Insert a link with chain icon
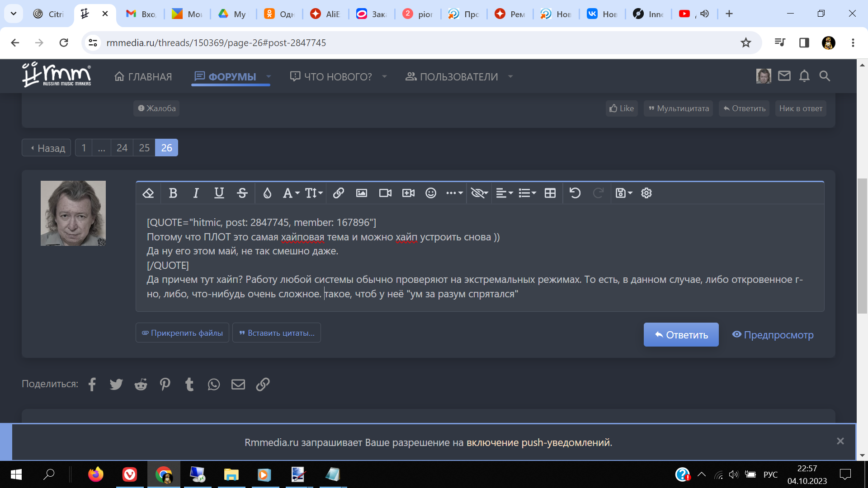The image size is (868, 488). 339,193
